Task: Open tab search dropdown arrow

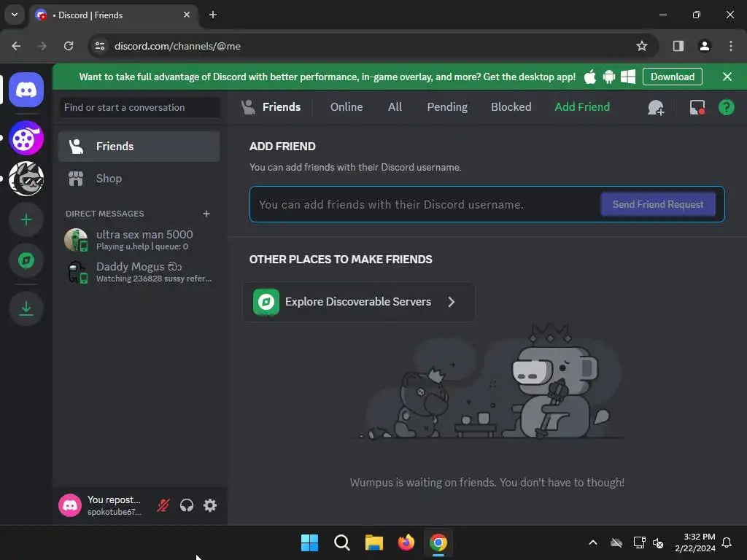Action: pos(15,15)
